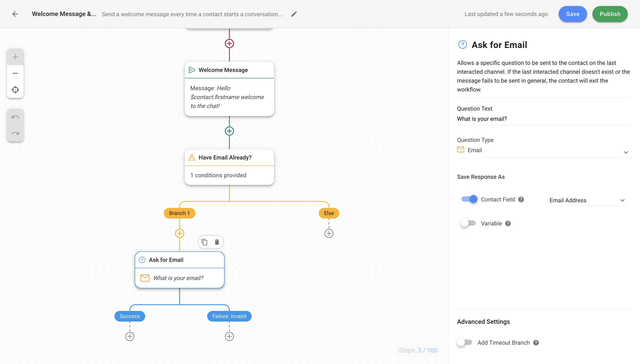This screenshot has height=364, width=640.
Task: Add a step under Failure: Invalid branch
Action: [x=229, y=336]
